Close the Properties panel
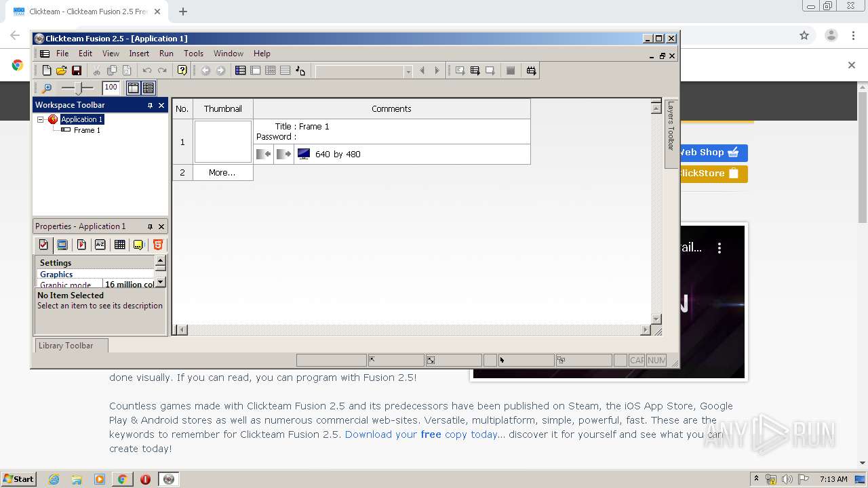The height and width of the screenshot is (488, 868). (161, 226)
